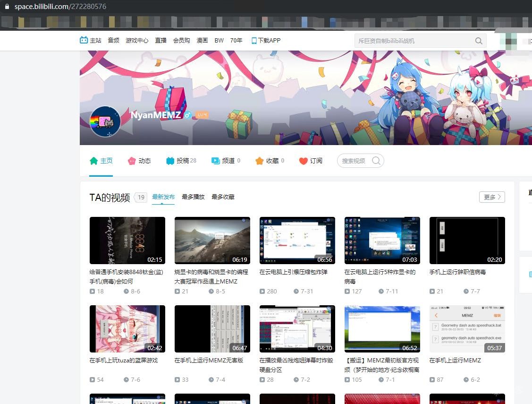Click the blue 投稿 TV icon

pyautogui.click(x=170, y=161)
